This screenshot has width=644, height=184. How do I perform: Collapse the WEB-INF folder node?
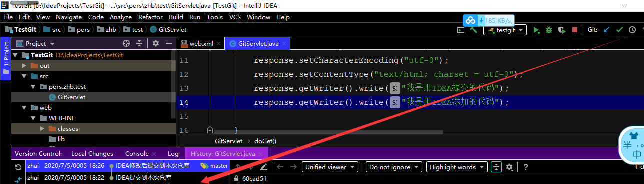point(33,118)
